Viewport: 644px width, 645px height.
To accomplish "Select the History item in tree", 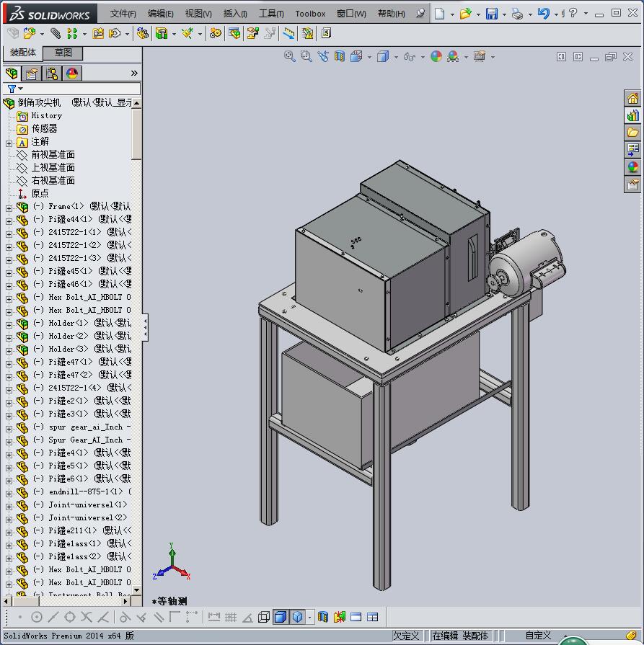I will (47, 115).
